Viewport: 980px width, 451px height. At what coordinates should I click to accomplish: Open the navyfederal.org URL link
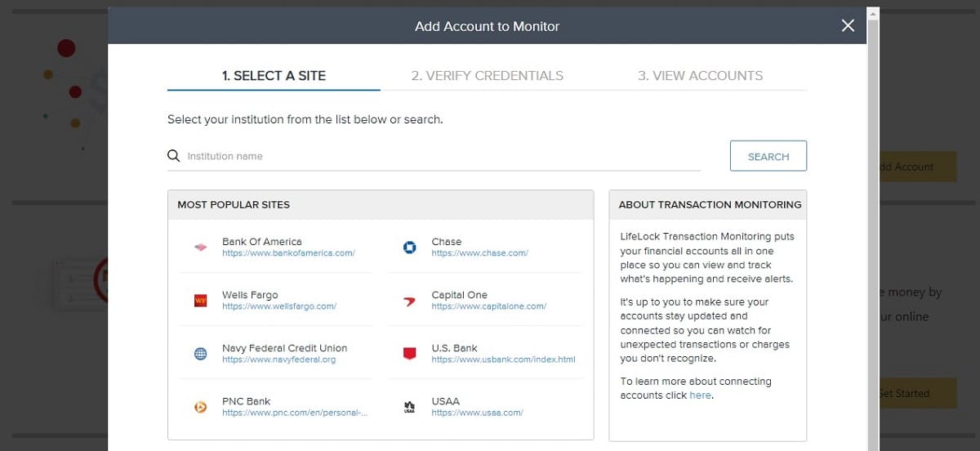[x=278, y=359]
